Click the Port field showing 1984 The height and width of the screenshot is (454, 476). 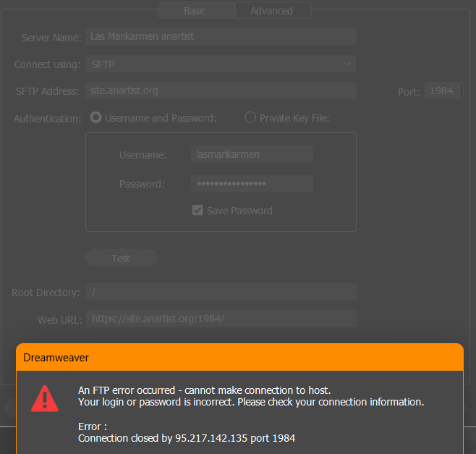point(442,91)
